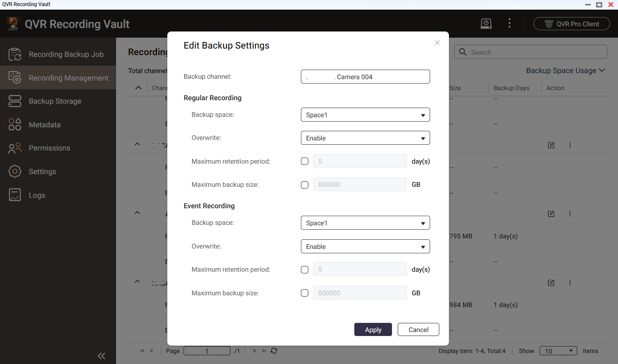Apply the backup settings
The height and width of the screenshot is (364, 618).
[x=373, y=330]
